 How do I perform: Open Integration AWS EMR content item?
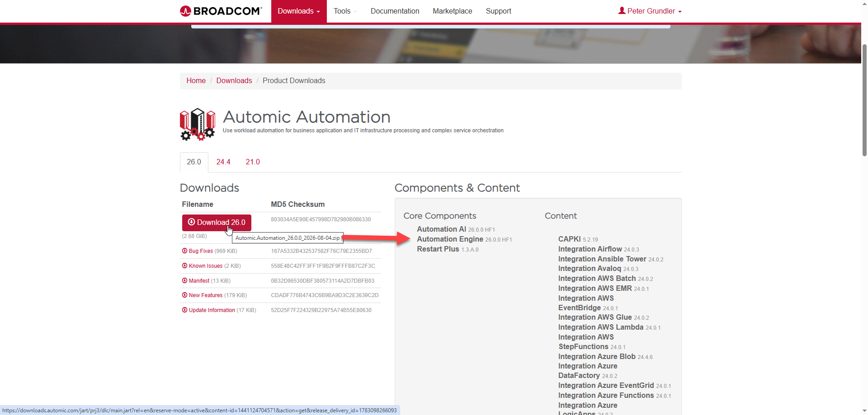click(595, 289)
